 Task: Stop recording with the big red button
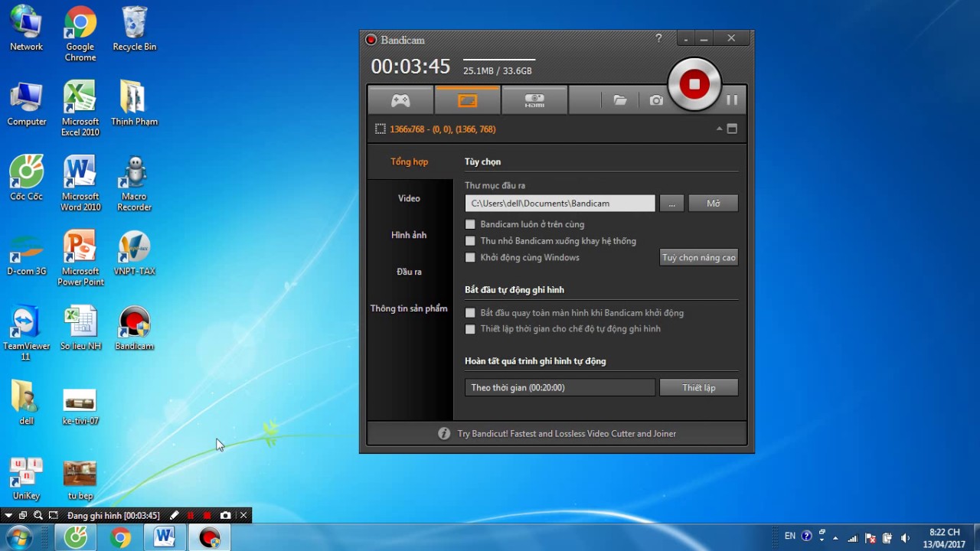[x=694, y=84]
